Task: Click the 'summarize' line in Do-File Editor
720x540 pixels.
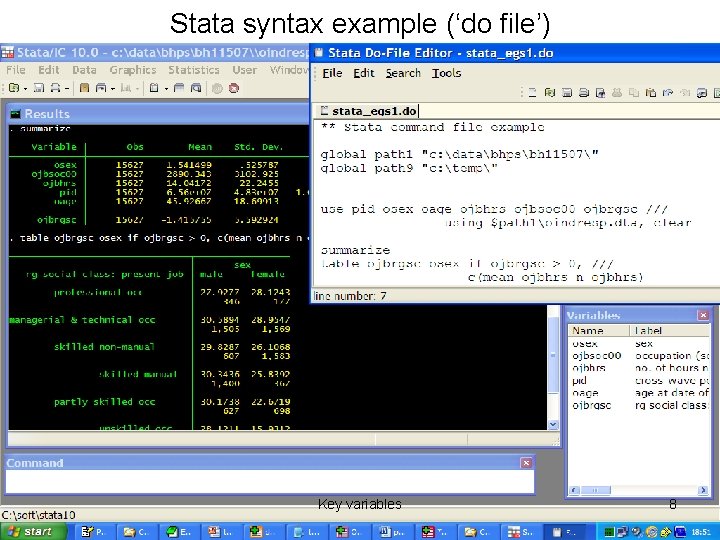Action: (x=355, y=251)
